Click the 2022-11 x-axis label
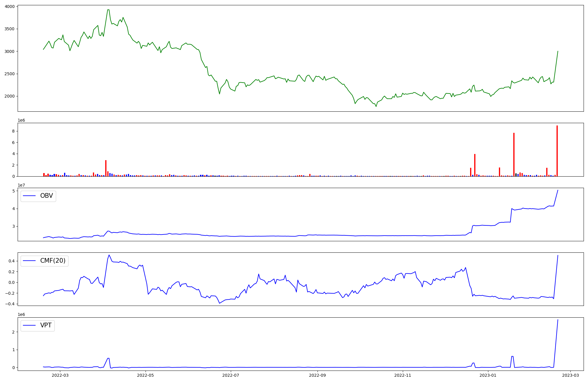The width and height of the screenshot is (588, 382). [x=402, y=375]
